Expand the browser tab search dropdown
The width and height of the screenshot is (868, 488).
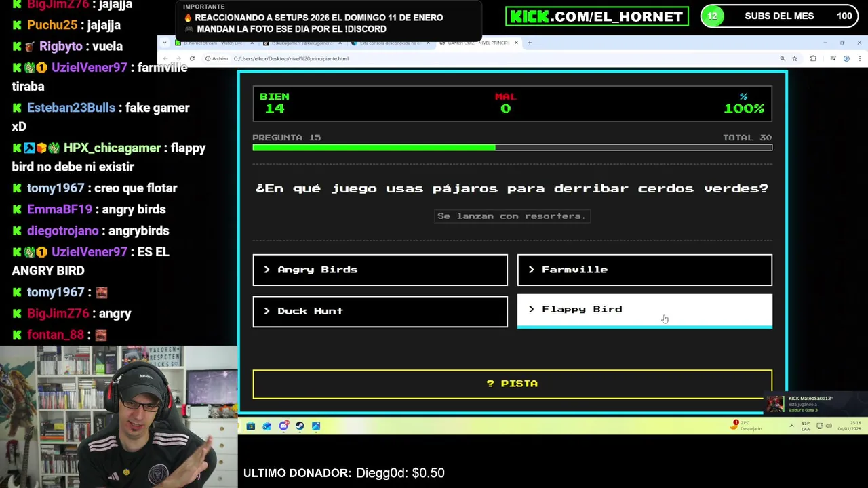point(165,43)
